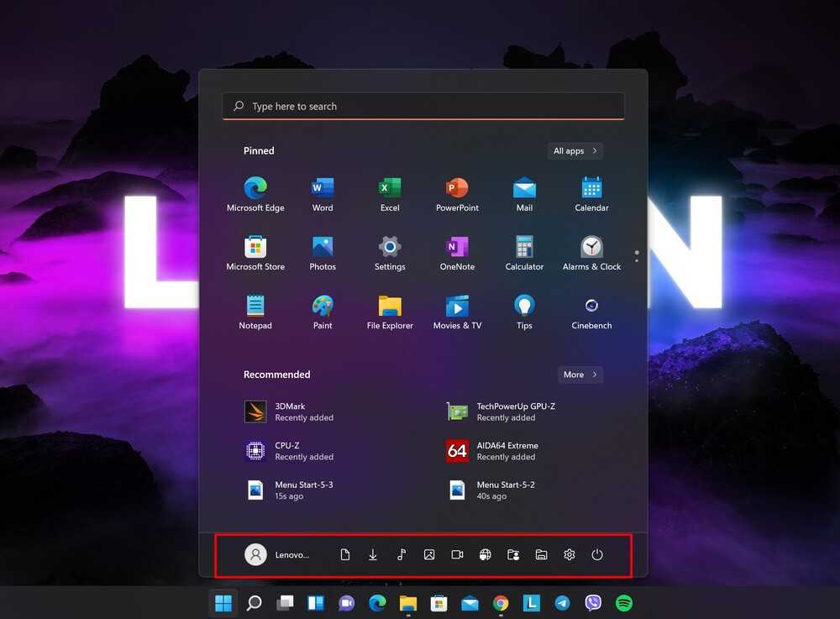Open Settings gear in Start footer
This screenshot has width=840, height=619.
pyautogui.click(x=570, y=554)
